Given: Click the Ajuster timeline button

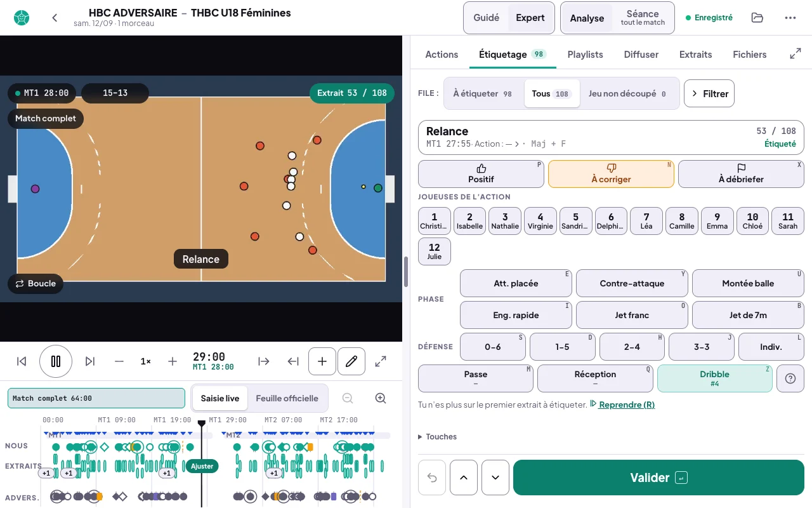Looking at the screenshot, I should coord(202,466).
